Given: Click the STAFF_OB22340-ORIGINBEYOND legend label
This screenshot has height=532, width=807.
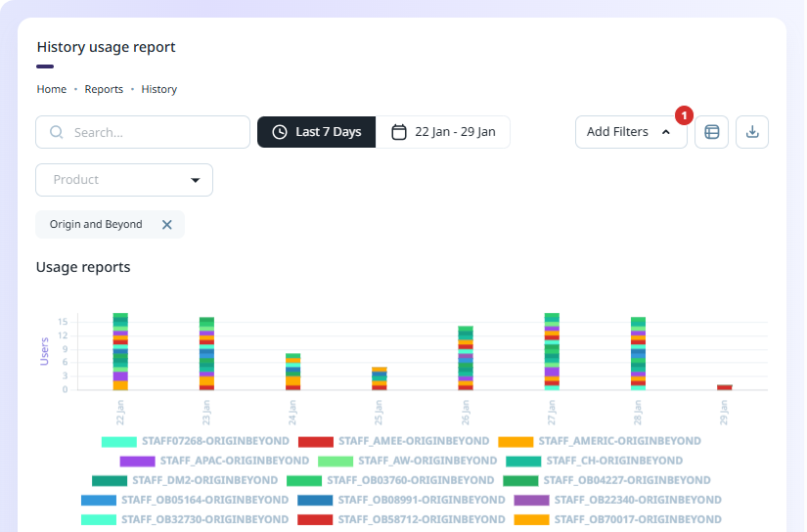Looking at the screenshot, I should click(x=638, y=500).
